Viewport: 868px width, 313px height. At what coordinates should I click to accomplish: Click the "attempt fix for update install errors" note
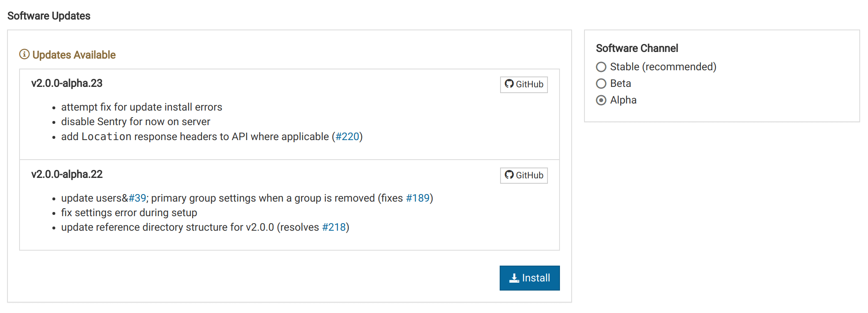[142, 107]
